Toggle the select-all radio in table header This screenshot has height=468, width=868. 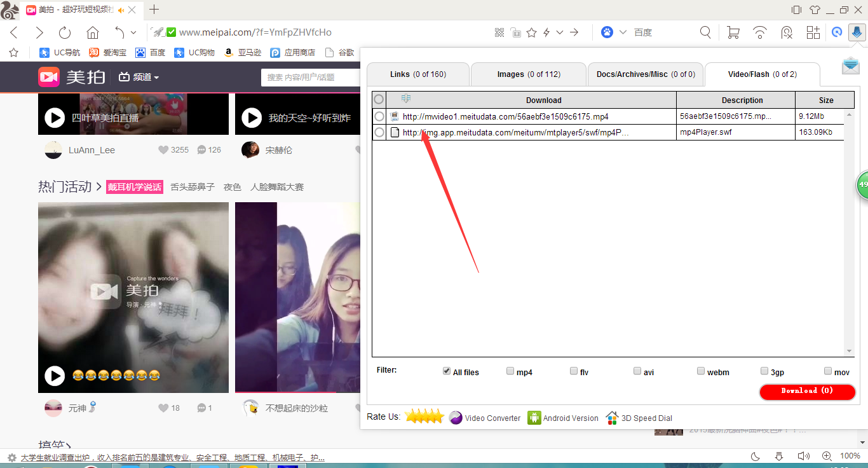pos(379,99)
